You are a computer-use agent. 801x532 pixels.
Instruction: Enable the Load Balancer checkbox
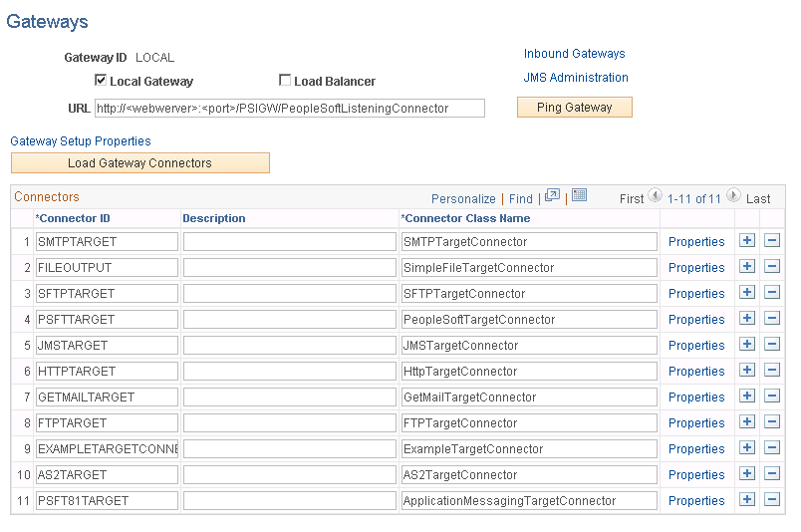[285, 81]
